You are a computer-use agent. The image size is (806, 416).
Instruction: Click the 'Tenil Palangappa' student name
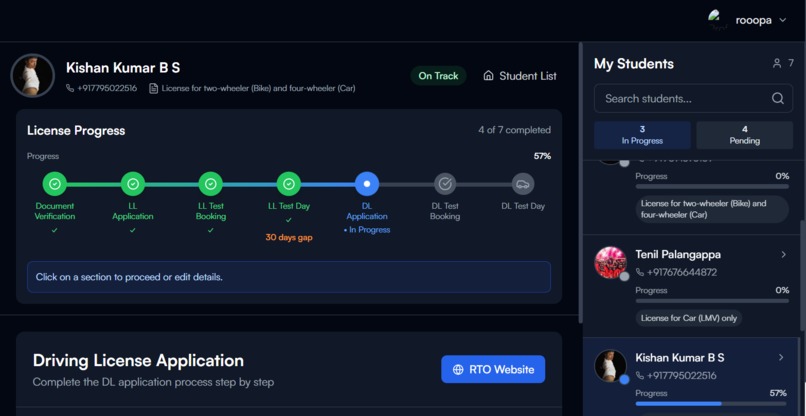[678, 255]
